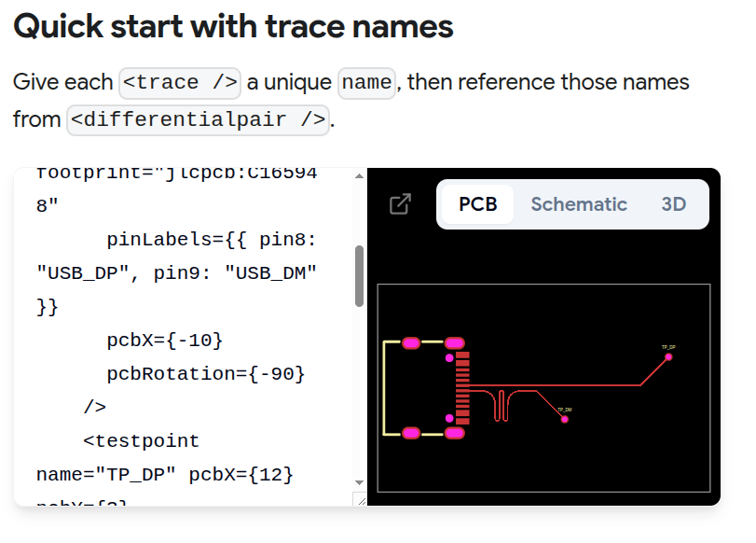Select the TP_DP testpoint pad
The height and width of the screenshot is (543, 756).
[668, 357]
